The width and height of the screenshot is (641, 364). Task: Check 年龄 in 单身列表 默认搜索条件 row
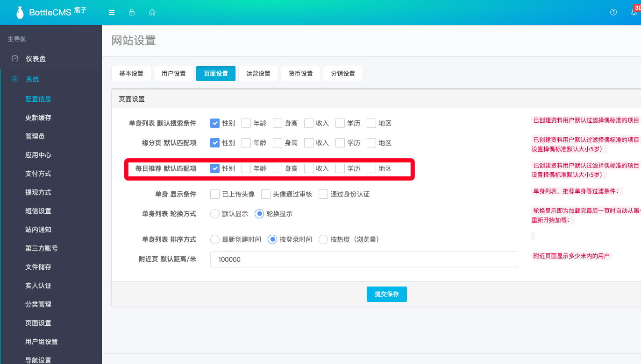(x=246, y=123)
